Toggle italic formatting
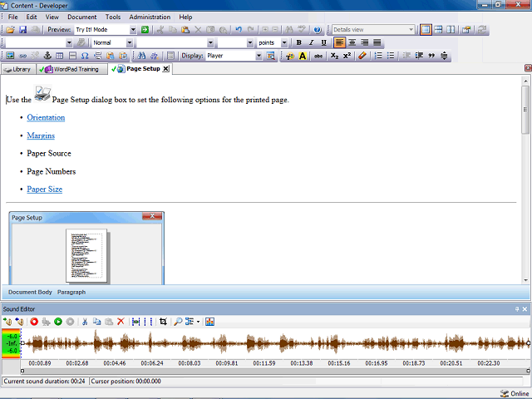Image resolution: width=532 pixels, height=399 pixels. coord(311,42)
